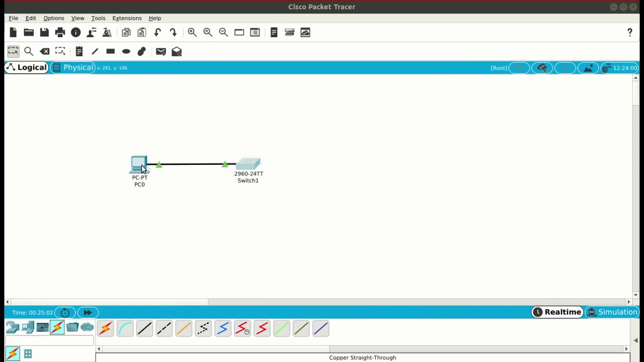Choose the Place Note tool
This screenshot has width=644, height=362.
(x=79, y=51)
